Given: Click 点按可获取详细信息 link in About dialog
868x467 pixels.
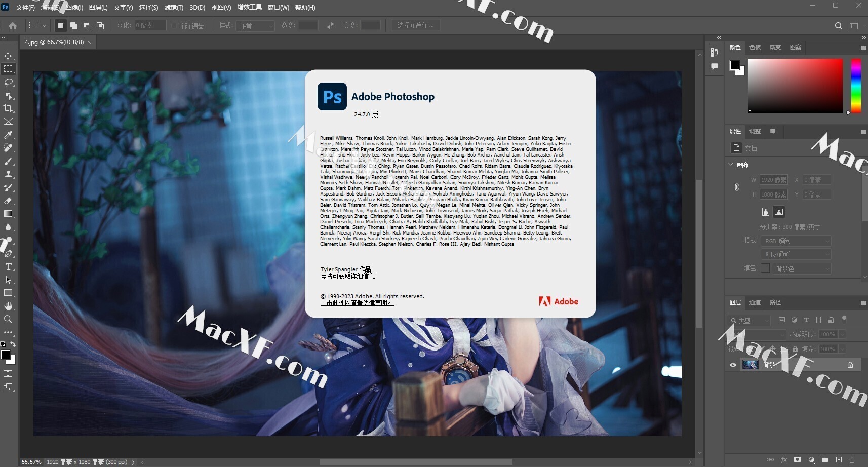Looking at the screenshot, I should point(348,276).
